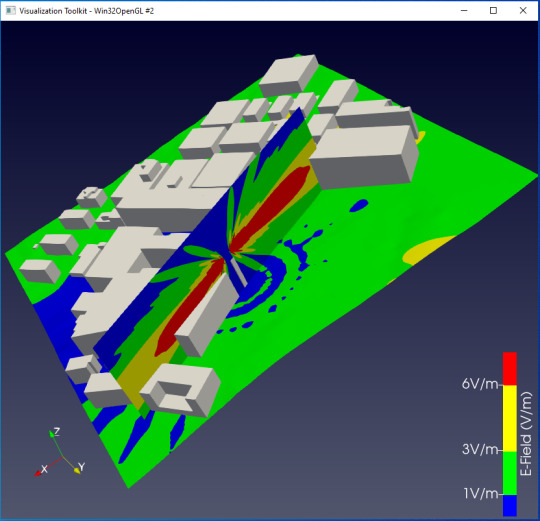Select the thin gray antenna mast
Viewport: 540px width, 521px height.
click(x=238, y=272)
